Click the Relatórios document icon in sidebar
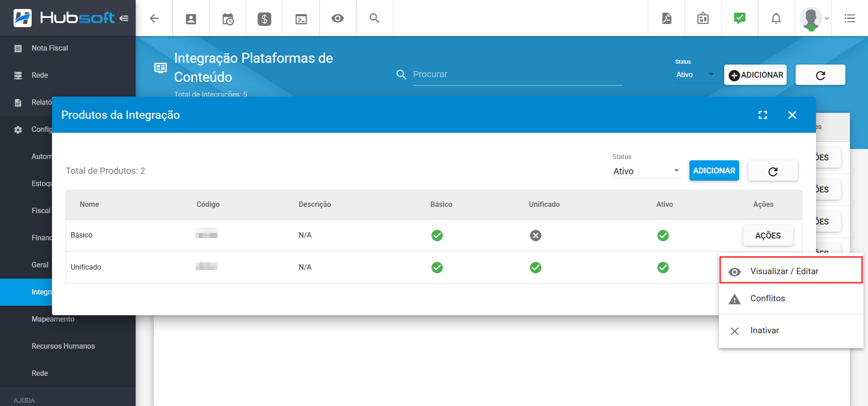Screen dimensions: 868x406 click(18, 103)
